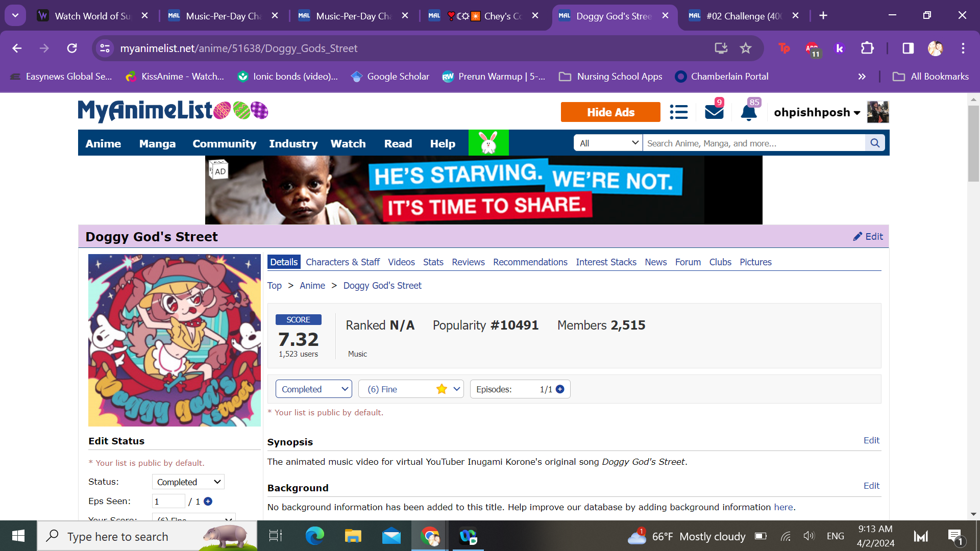
Task: Click the Easter bunny green icon
Action: coord(488,143)
